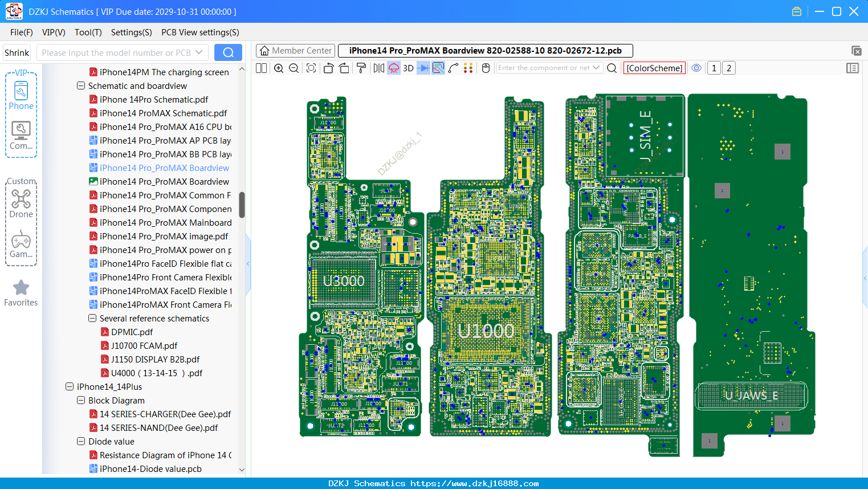This screenshot has width=868, height=489.
Task: Switch to board layer 1
Action: (714, 68)
